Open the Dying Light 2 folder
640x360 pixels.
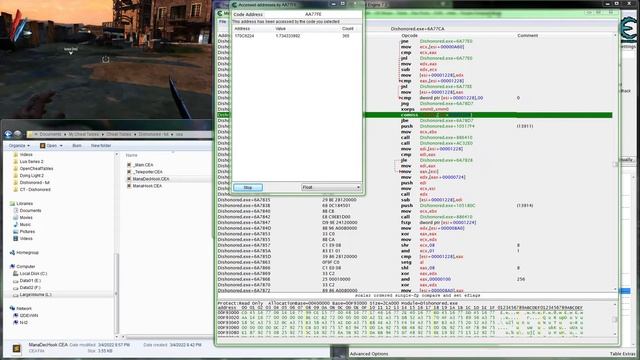click(x=31, y=176)
